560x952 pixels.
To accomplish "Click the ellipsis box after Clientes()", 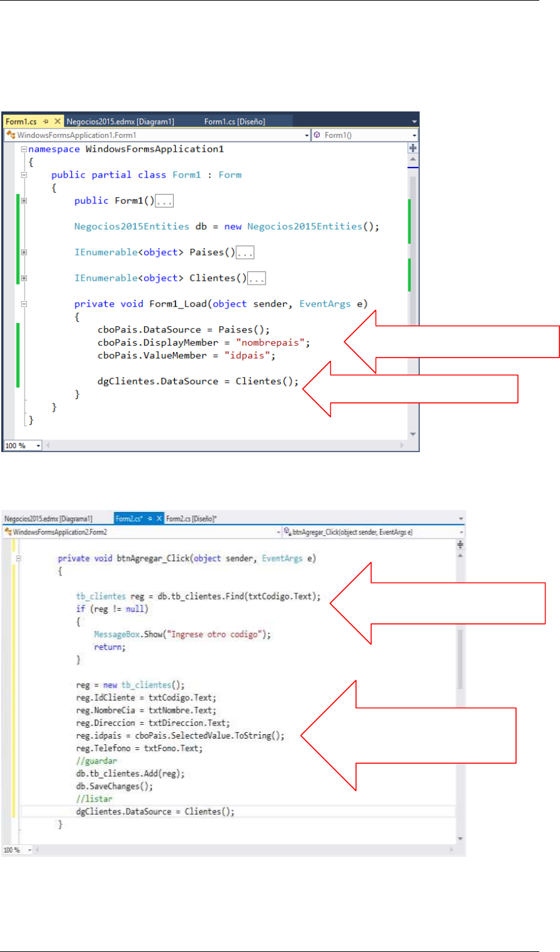I will coord(258,278).
